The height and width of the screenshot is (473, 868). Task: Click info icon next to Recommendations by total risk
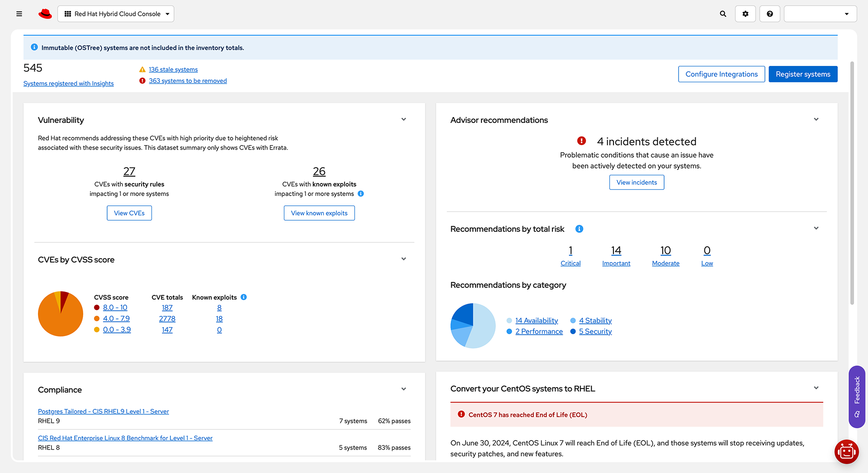click(579, 229)
